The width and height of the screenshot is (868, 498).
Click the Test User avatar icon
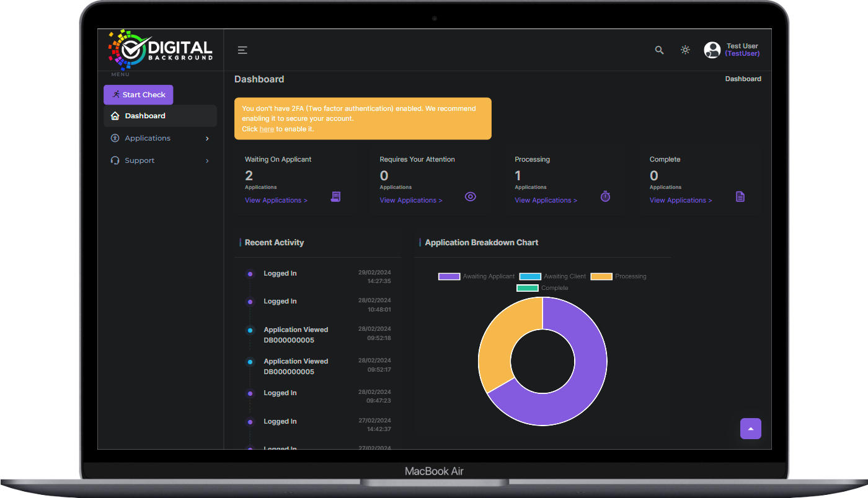pos(712,50)
